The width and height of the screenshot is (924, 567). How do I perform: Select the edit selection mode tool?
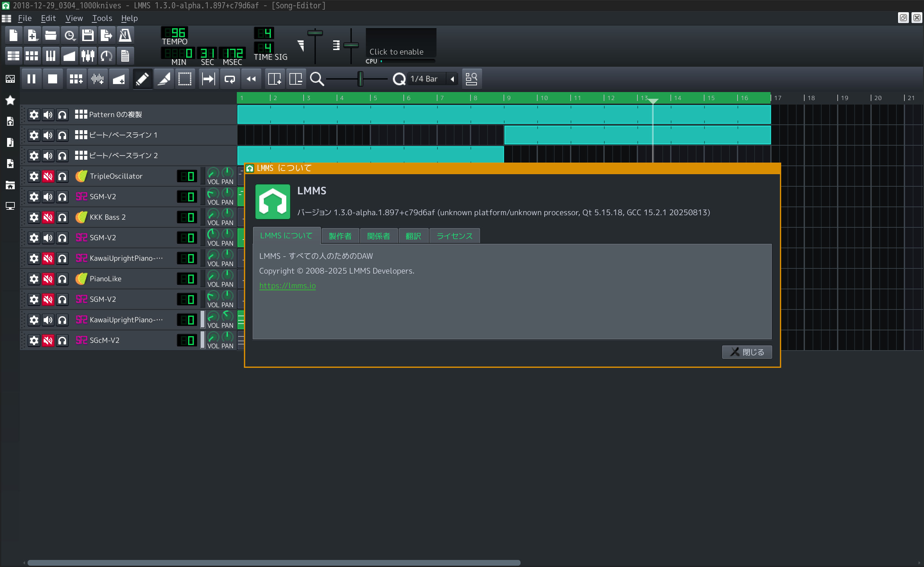click(x=185, y=79)
